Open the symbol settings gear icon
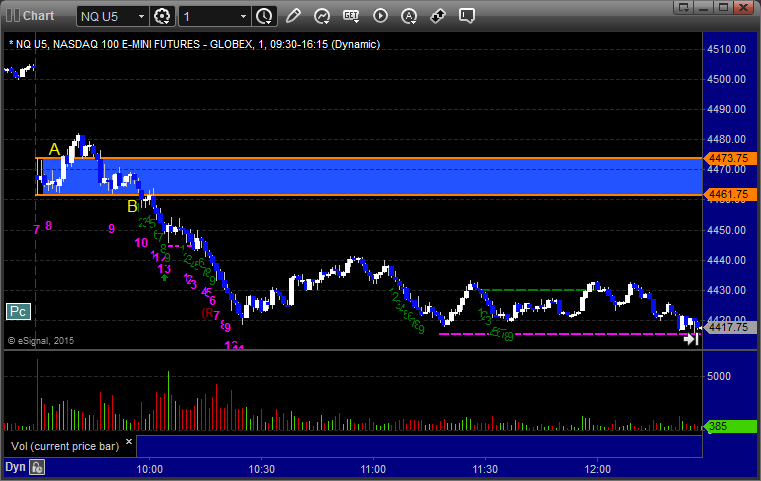 pyautogui.click(x=163, y=16)
